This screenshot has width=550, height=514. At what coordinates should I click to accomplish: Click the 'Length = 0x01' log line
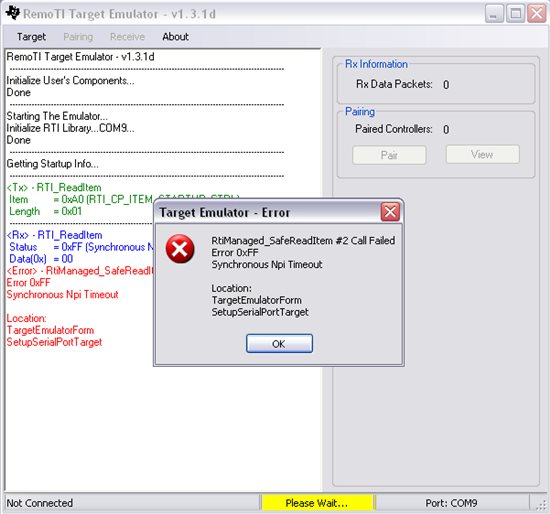pos(46,211)
